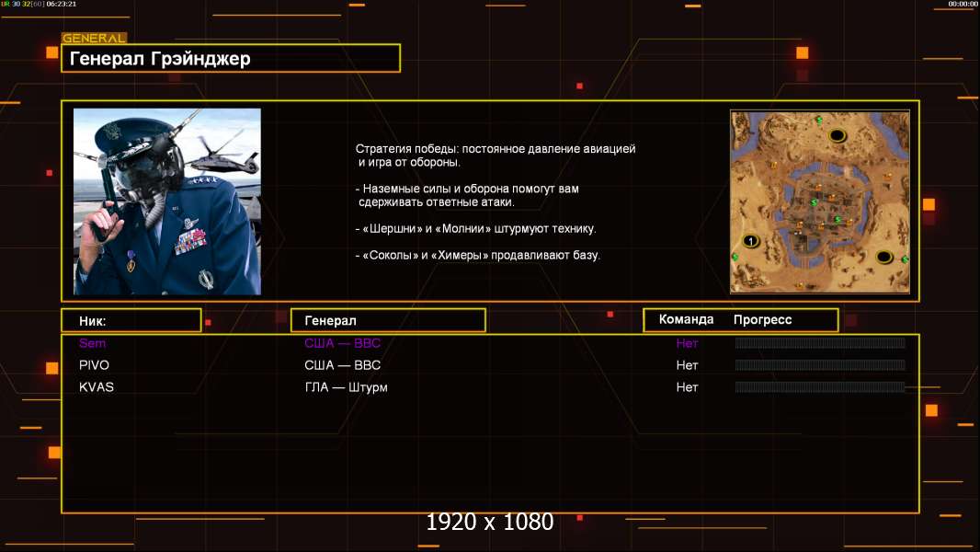
Task: Click team value 'Нет' for Sem
Action: [687, 342]
